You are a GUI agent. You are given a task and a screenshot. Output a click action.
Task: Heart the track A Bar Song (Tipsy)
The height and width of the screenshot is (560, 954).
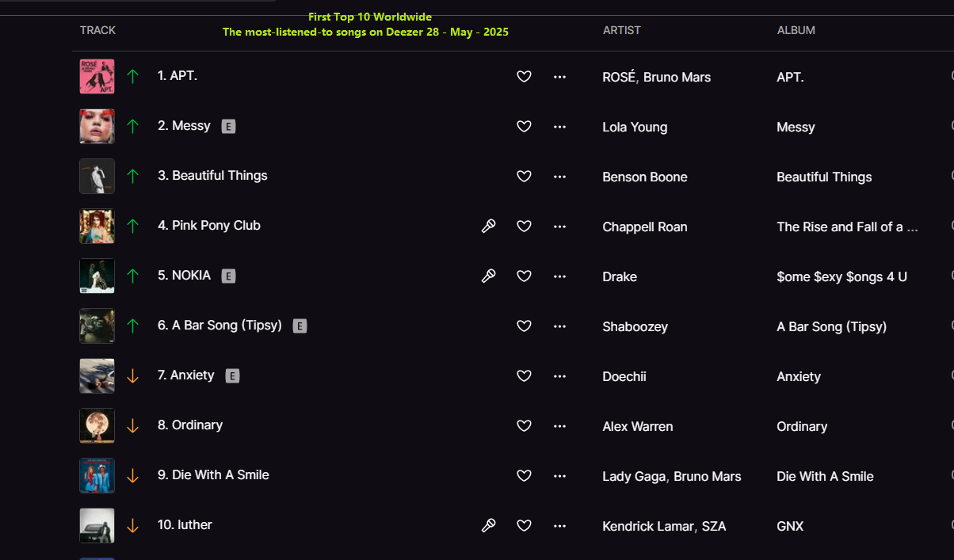pyautogui.click(x=524, y=326)
